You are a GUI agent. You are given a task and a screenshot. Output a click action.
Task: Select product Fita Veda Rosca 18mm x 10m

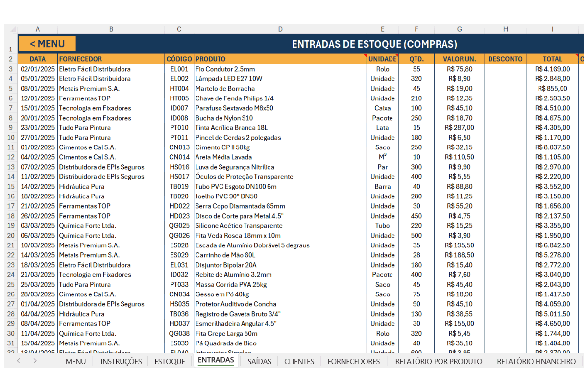click(x=280, y=236)
